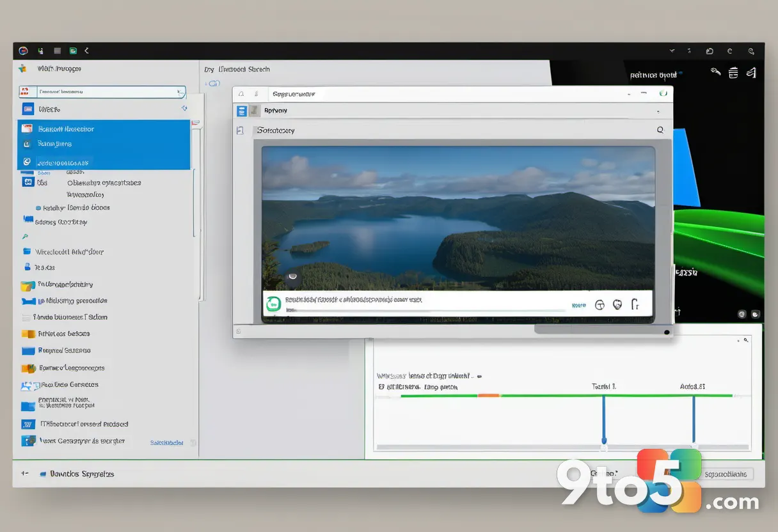The image size is (778, 532).
Task: Open the small caret dropdown in the front window toolbar
Action: tap(658, 111)
